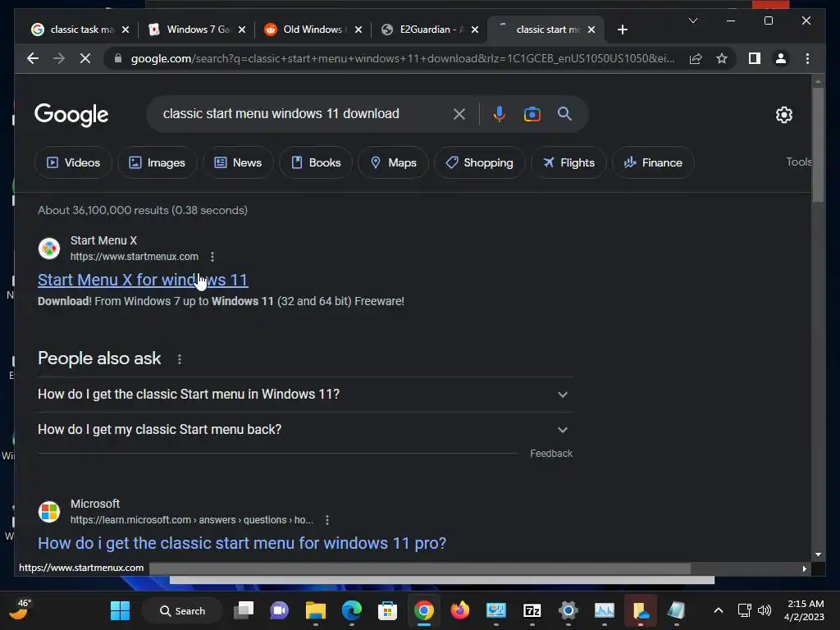Open People also ask options menu

(180, 359)
